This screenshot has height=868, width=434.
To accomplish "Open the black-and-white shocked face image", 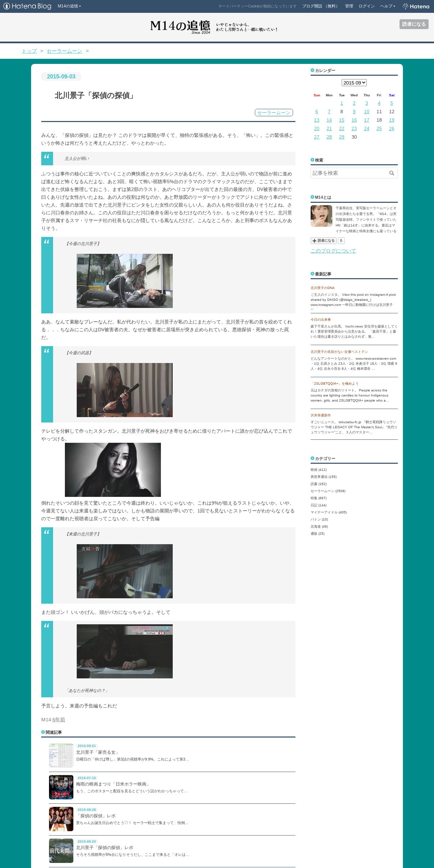I will [113, 470].
